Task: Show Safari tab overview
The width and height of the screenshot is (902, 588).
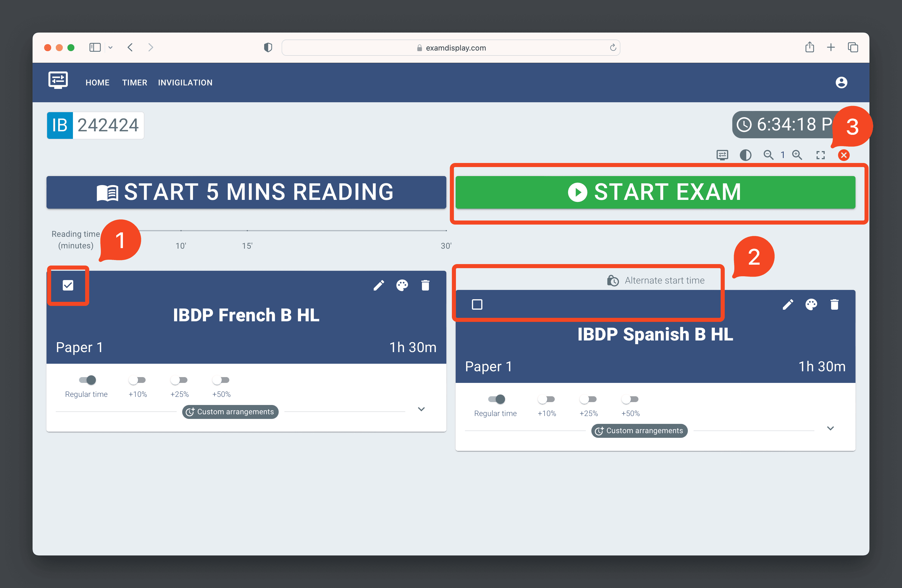Action: [x=853, y=47]
